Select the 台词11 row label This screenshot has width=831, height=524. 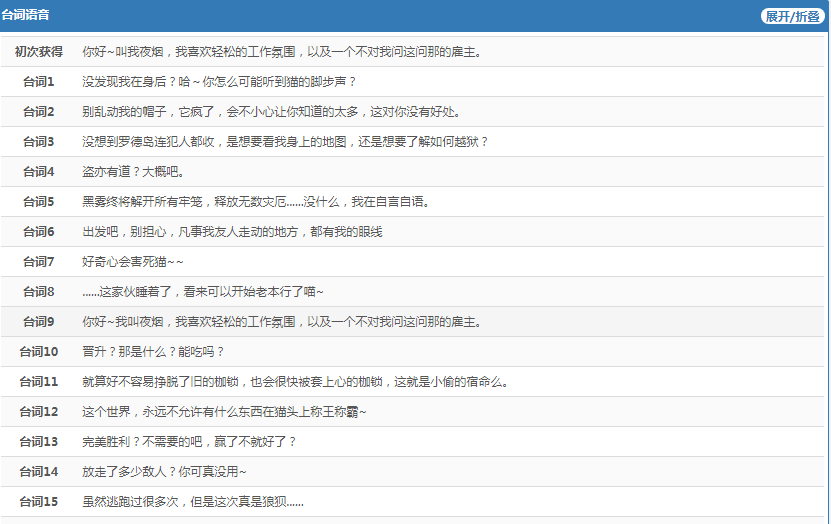[x=39, y=381]
